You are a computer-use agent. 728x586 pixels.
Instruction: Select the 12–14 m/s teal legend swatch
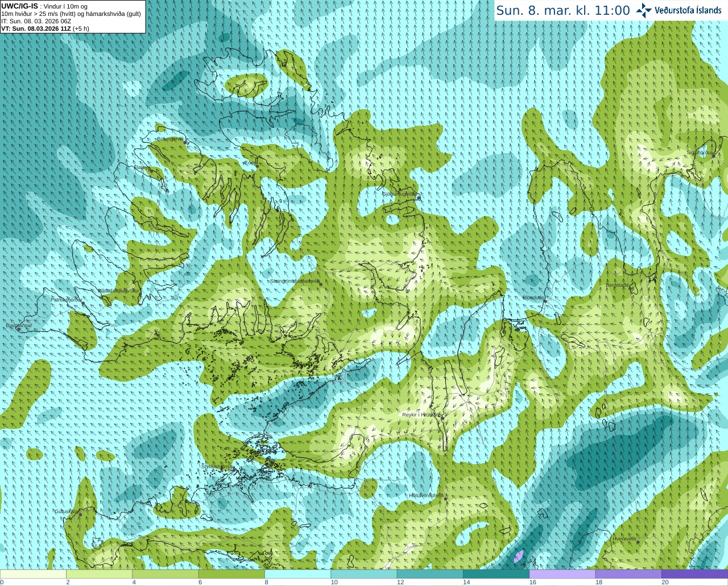pos(429,574)
